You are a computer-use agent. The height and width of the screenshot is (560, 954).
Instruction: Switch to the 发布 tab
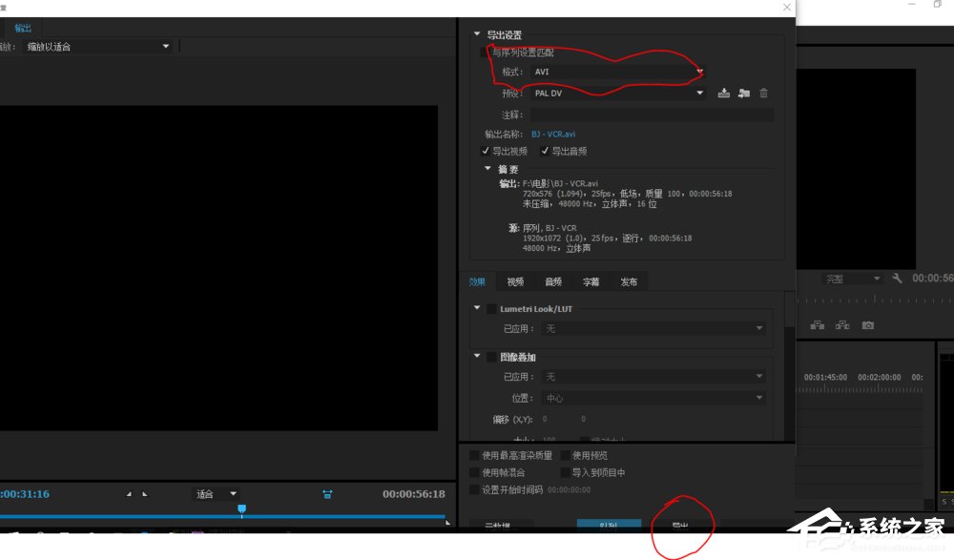(x=629, y=281)
